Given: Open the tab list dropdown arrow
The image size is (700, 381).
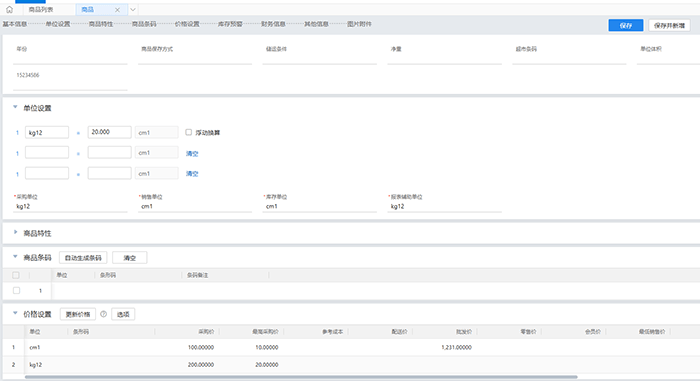Looking at the screenshot, I should point(133,9).
